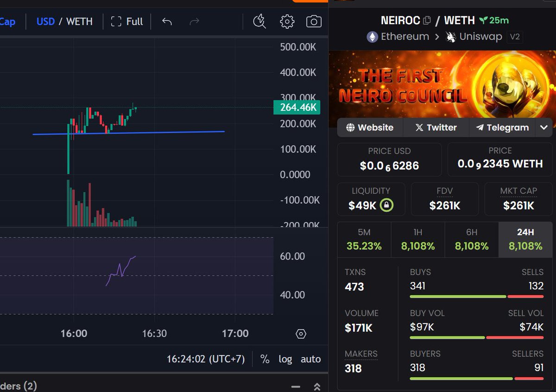556x392 pixels.
Task: Click the FDV $261K box
Action: (445, 199)
